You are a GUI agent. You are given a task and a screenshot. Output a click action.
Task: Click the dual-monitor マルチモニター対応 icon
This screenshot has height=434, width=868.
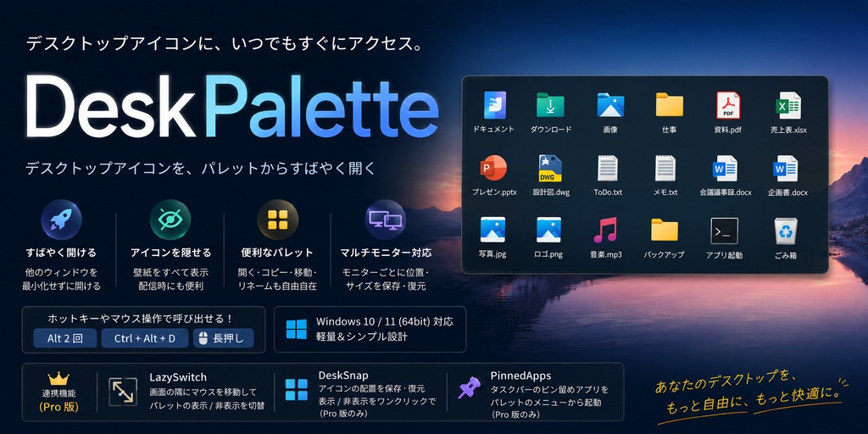point(386,220)
